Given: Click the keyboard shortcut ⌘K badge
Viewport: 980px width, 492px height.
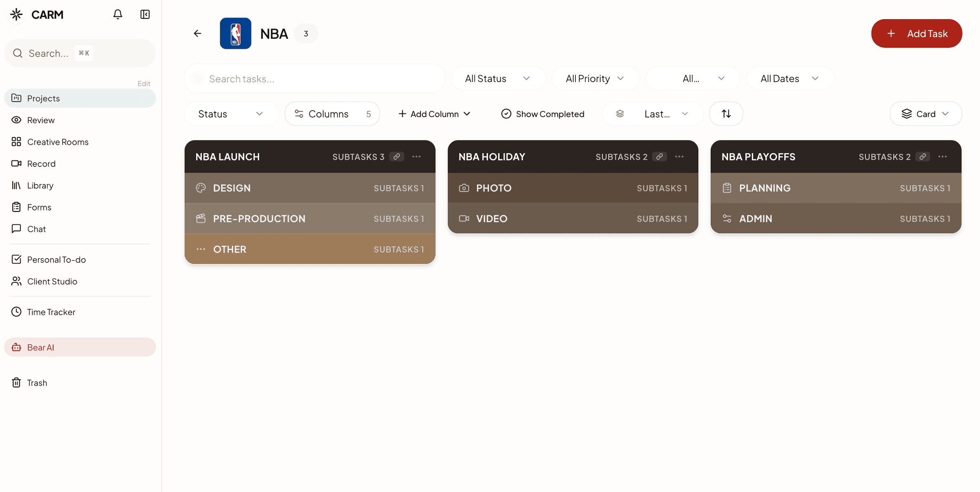Looking at the screenshot, I should [x=84, y=53].
